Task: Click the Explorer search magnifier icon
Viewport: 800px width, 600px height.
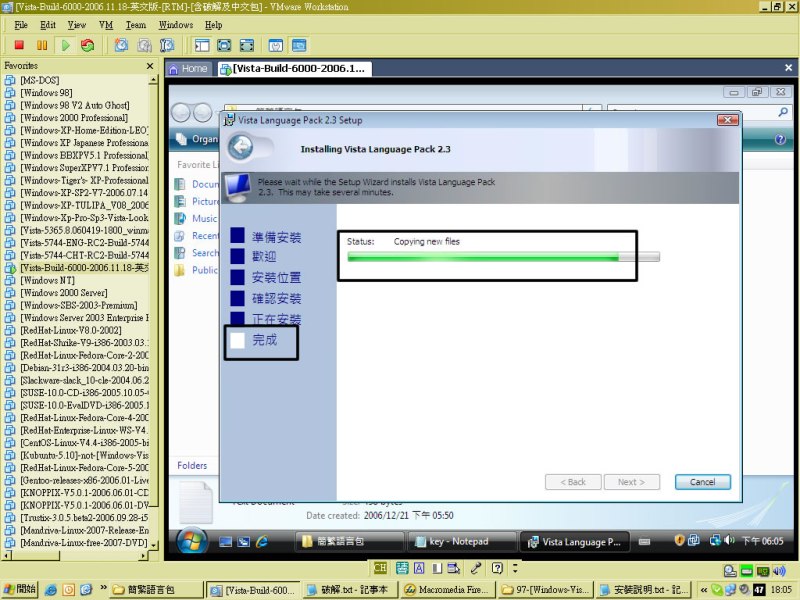Action: (783, 112)
